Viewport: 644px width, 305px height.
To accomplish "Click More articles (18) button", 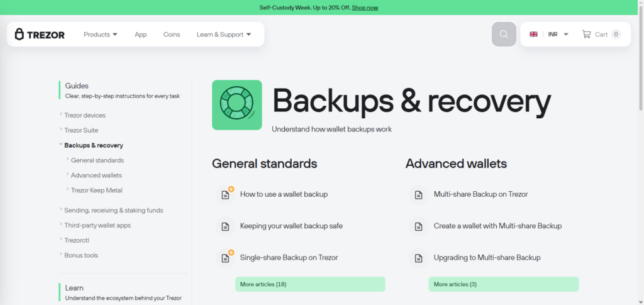I will click(310, 284).
